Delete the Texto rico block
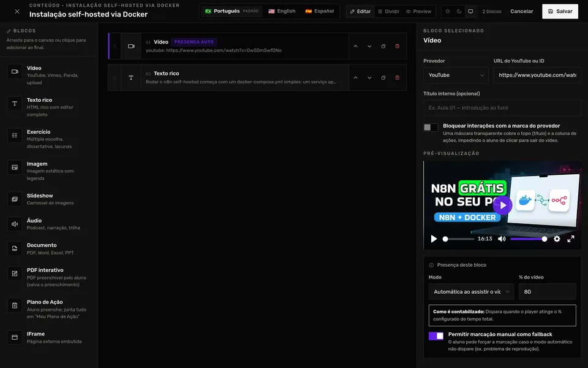588x368 pixels. pyautogui.click(x=397, y=78)
